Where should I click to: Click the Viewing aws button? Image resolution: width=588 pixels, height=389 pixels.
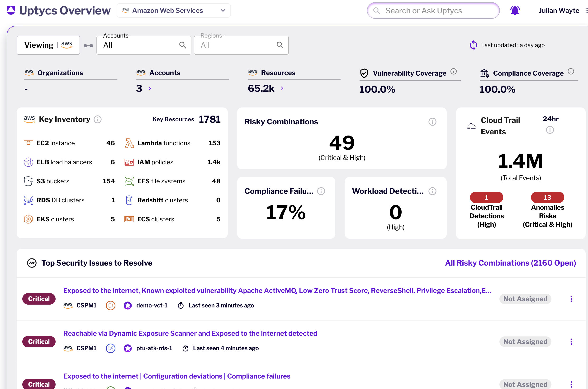pyautogui.click(x=48, y=45)
